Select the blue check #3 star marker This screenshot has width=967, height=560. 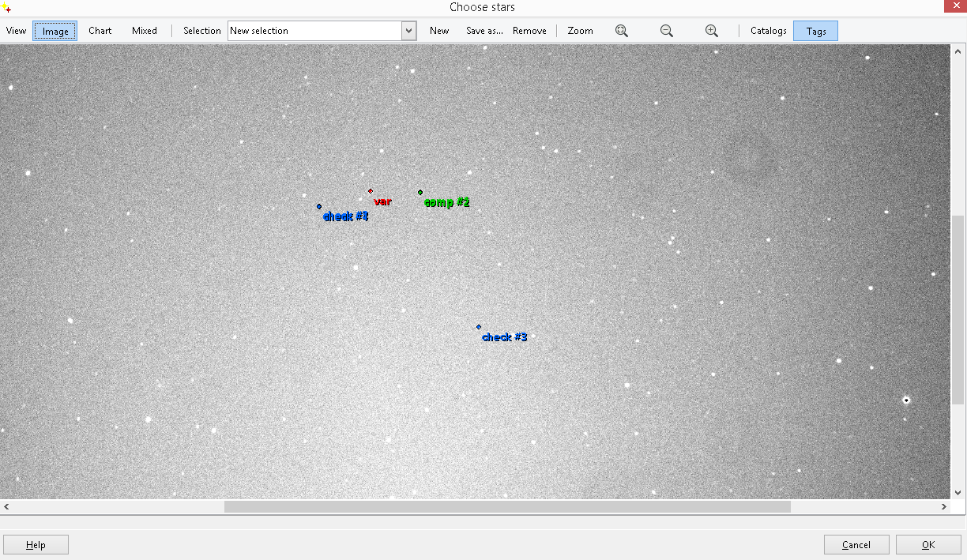(x=479, y=327)
